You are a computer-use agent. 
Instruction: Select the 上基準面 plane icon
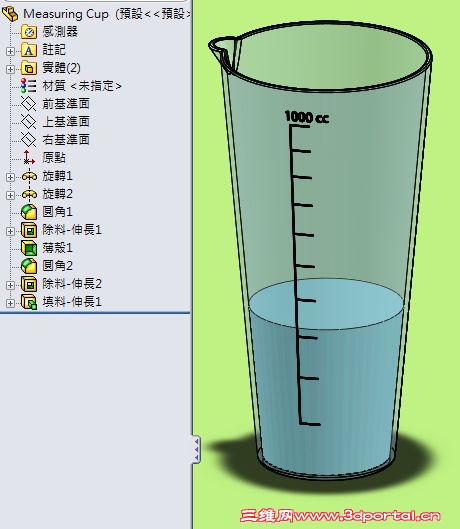[29, 121]
